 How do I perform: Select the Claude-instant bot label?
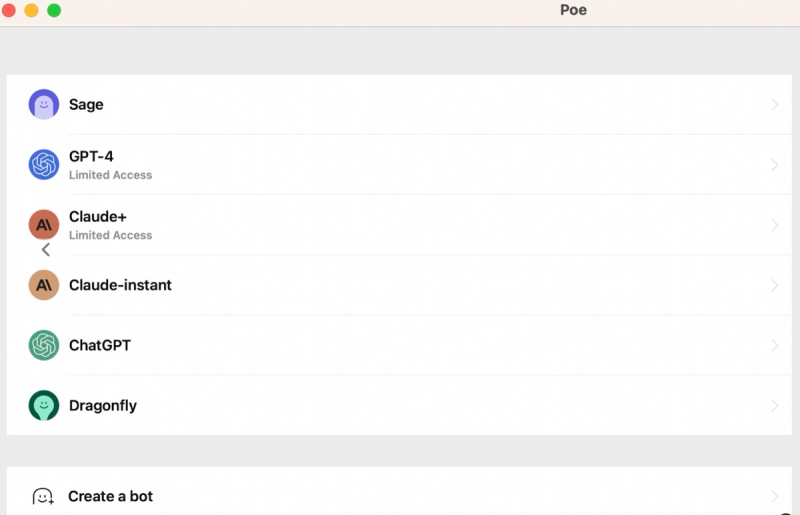point(120,285)
